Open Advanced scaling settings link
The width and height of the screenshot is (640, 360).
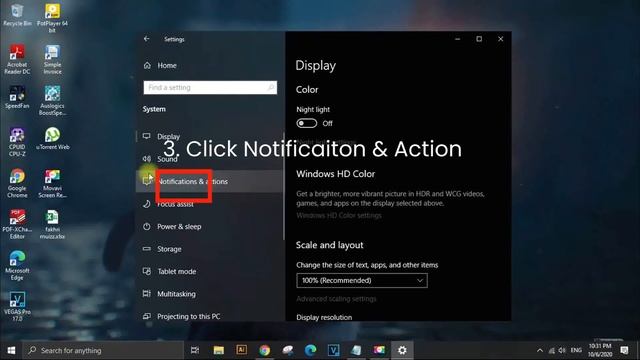tap(336, 299)
